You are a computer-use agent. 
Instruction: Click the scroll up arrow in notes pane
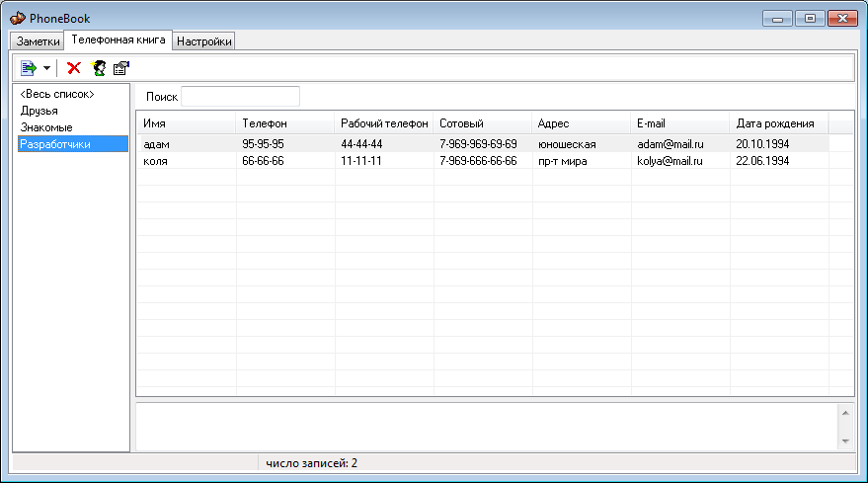tap(845, 413)
